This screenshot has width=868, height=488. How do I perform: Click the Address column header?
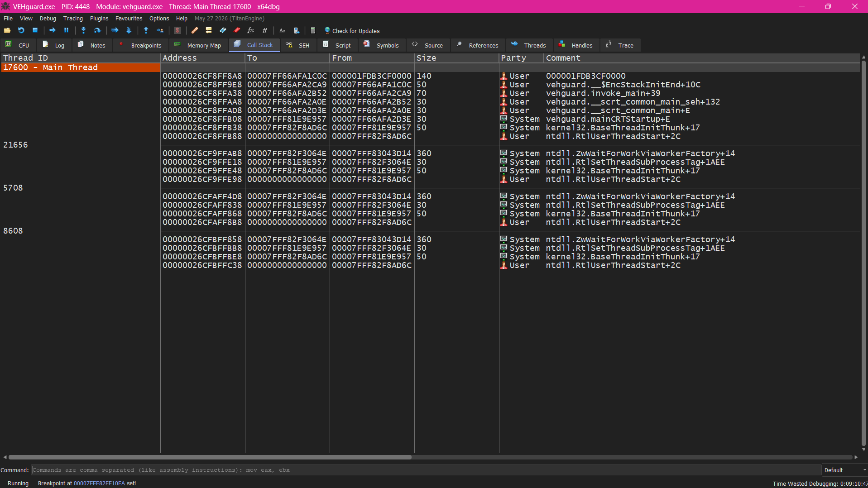tap(202, 58)
